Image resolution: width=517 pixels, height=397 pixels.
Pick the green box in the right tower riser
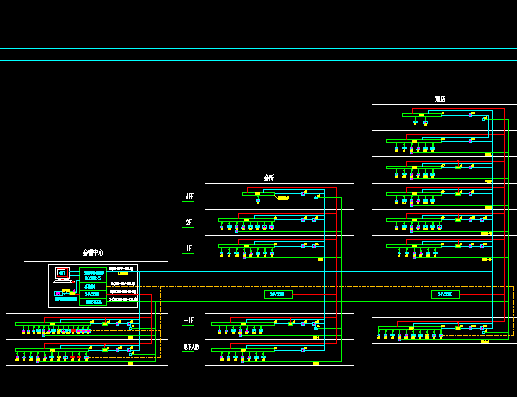tap(445, 294)
